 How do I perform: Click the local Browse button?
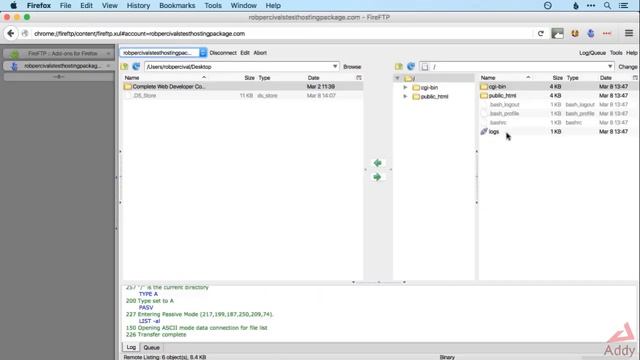click(x=352, y=67)
